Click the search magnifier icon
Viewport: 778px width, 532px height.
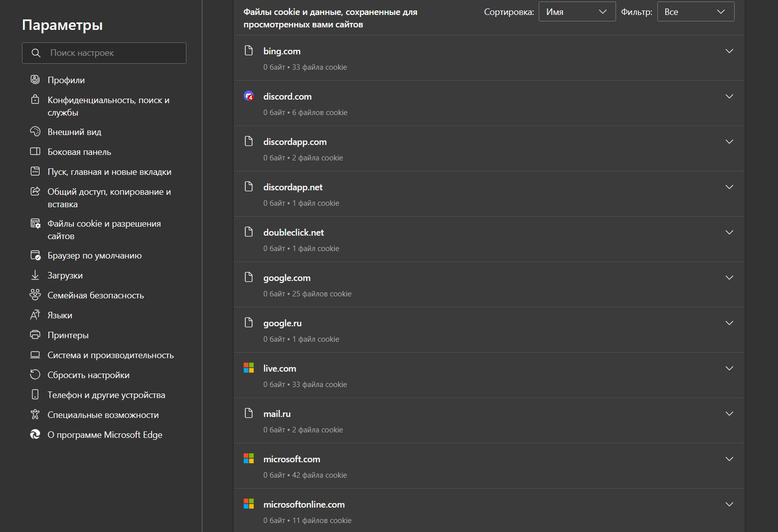tap(36, 53)
